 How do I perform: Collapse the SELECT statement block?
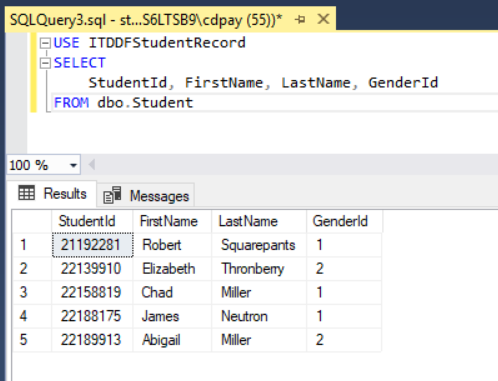pyautogui.click(x=45, y=63)
